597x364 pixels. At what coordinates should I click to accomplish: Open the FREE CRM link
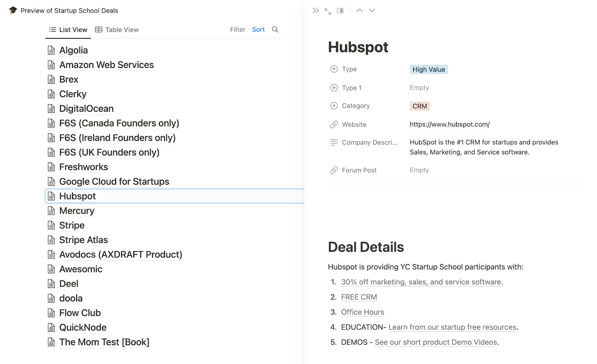click(359, 297)
